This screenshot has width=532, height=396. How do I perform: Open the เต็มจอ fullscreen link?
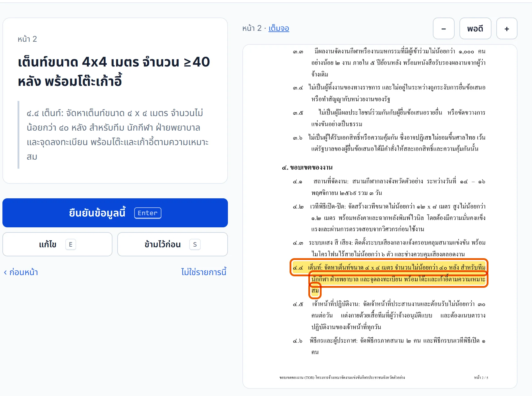(x=279, y=28)
